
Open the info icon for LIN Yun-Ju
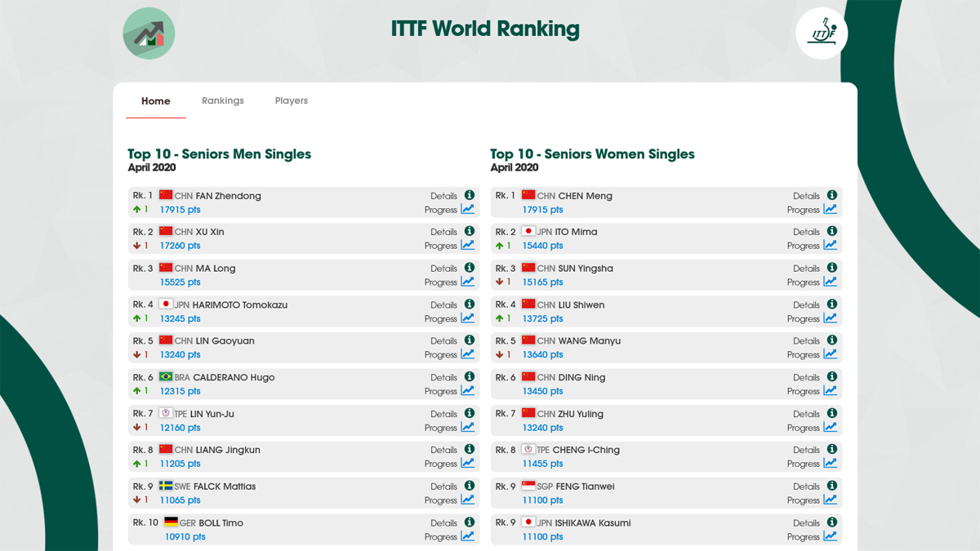[470, 413]
